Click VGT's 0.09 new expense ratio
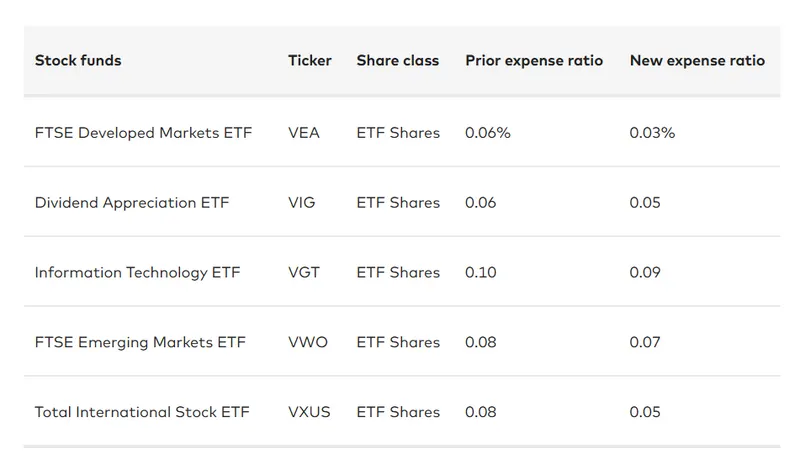 point(645,273)
